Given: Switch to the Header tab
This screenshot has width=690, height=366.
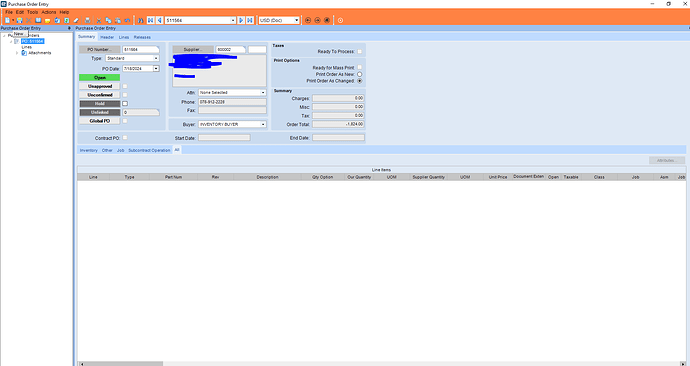Looking at the screenshot, I should click(107, 37).
